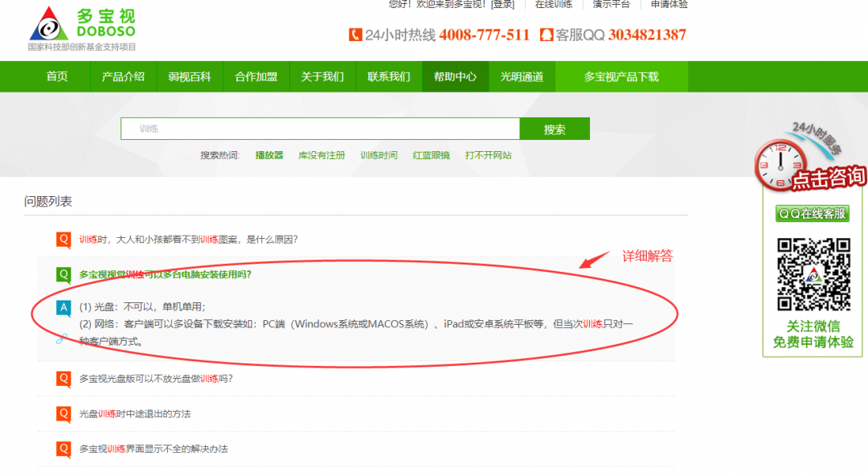868x476 pixels.
Task: Open the 演示平台 top link
Action: coord(611,5)
